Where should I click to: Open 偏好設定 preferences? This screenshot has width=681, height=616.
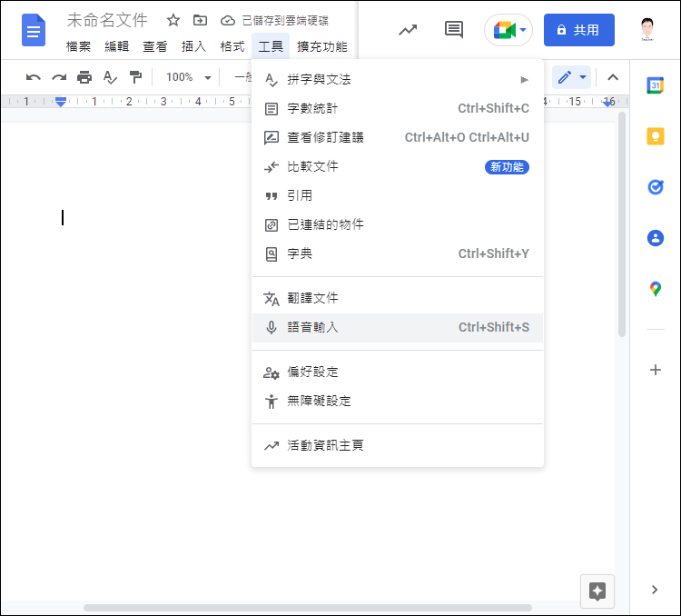pos(398,373)
